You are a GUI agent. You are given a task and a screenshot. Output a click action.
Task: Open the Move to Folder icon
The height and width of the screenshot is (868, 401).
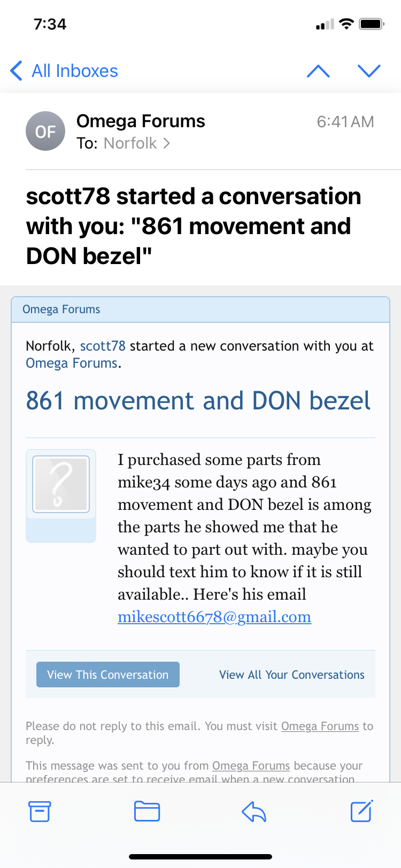[147, 811]
